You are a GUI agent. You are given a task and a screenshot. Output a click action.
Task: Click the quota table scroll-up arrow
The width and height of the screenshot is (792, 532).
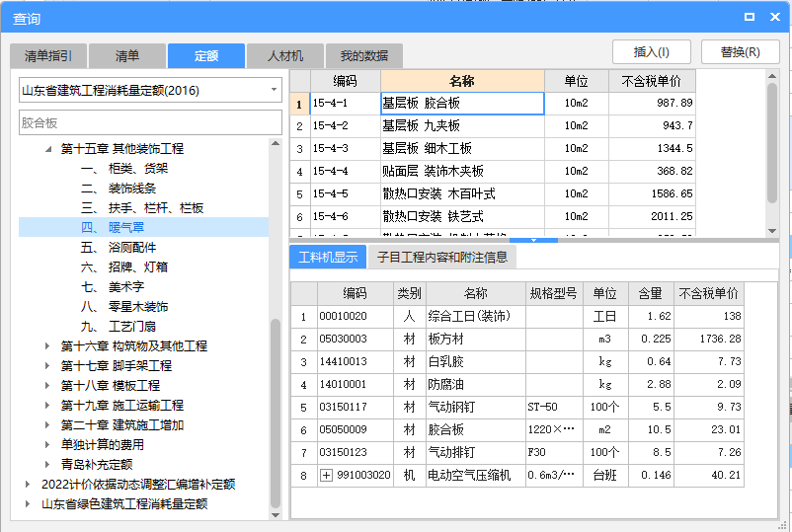click(x=772, y=76)
